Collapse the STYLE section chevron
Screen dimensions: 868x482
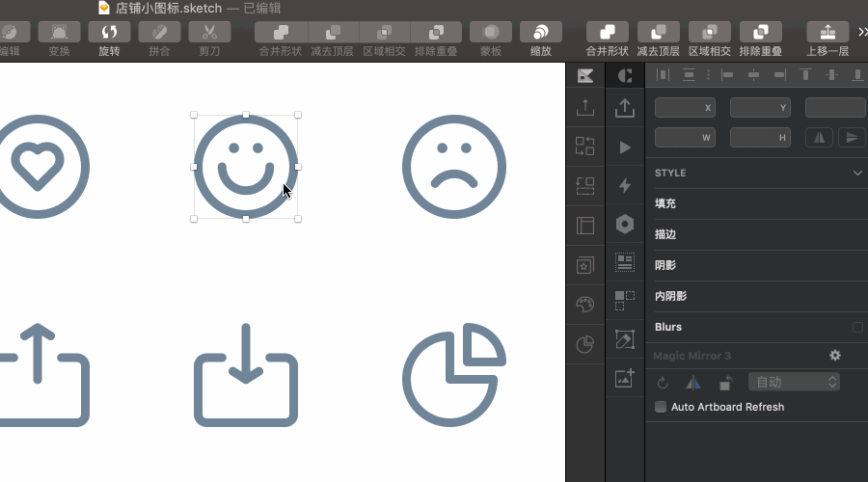tap(857, 174)
